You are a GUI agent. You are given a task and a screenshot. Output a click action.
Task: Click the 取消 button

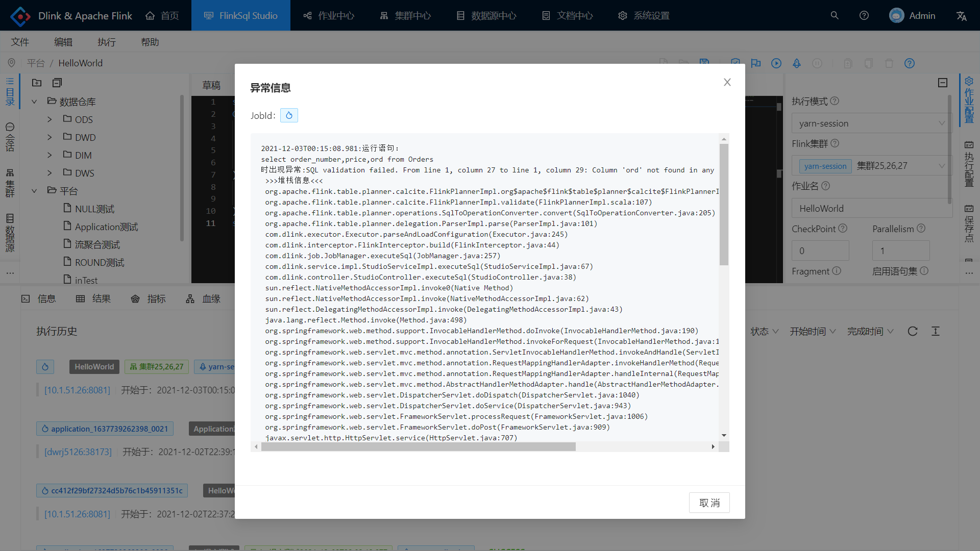coord(709,503)
